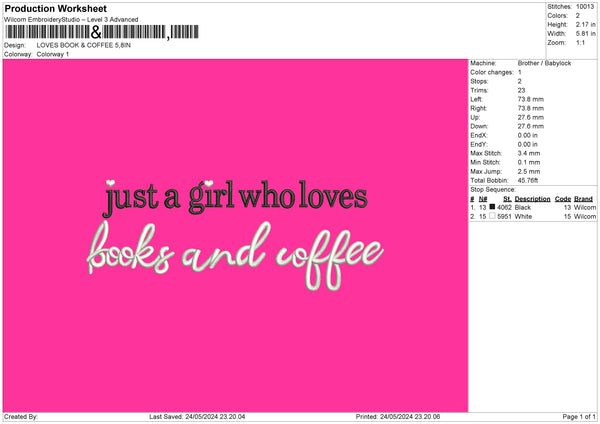Click 'Page 1 of 1' in footer
The image size is (600, 424).
pyautogui.click(x=579, y=417)
